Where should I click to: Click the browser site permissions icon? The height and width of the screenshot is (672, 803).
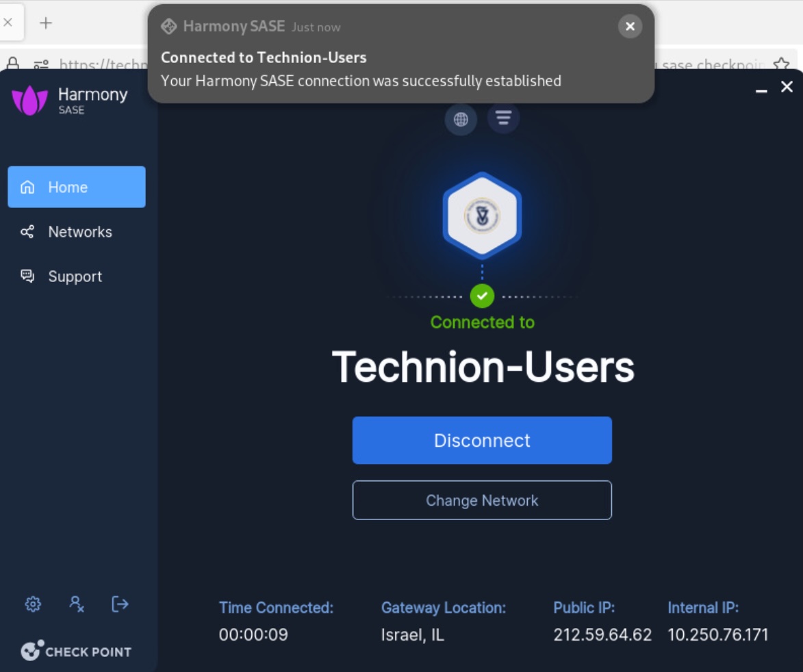[x=41, y=64]
